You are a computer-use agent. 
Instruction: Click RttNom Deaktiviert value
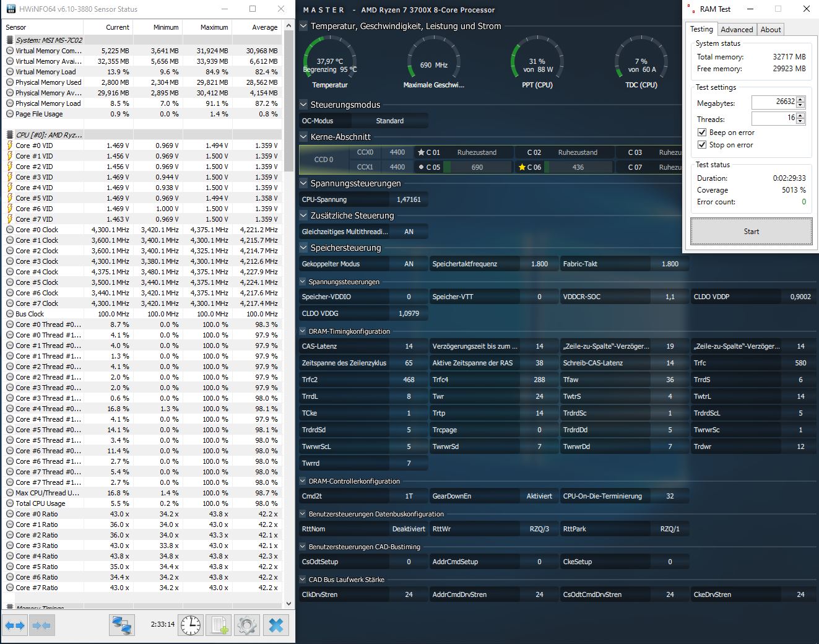(x=409, y=529)
